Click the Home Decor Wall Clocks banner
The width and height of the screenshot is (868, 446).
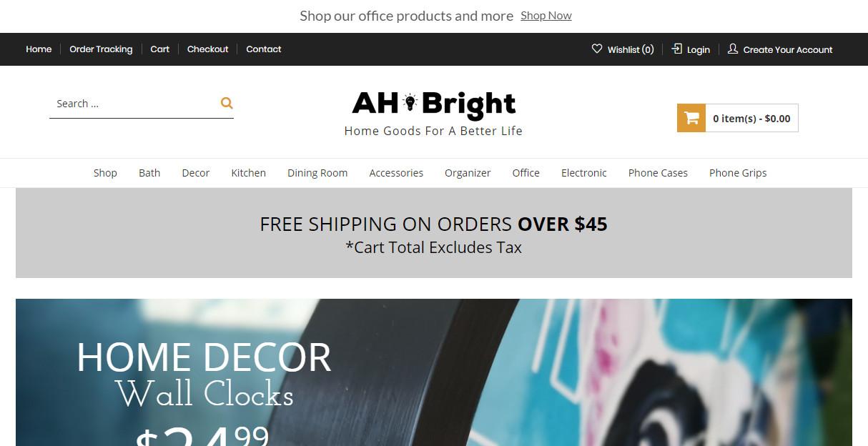click(434, 372)
